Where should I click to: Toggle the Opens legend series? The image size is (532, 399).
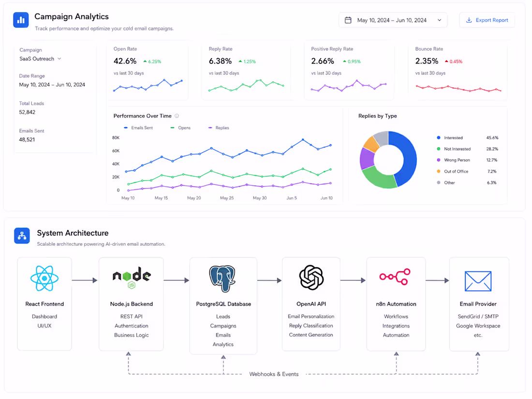(x=180, y=128)
